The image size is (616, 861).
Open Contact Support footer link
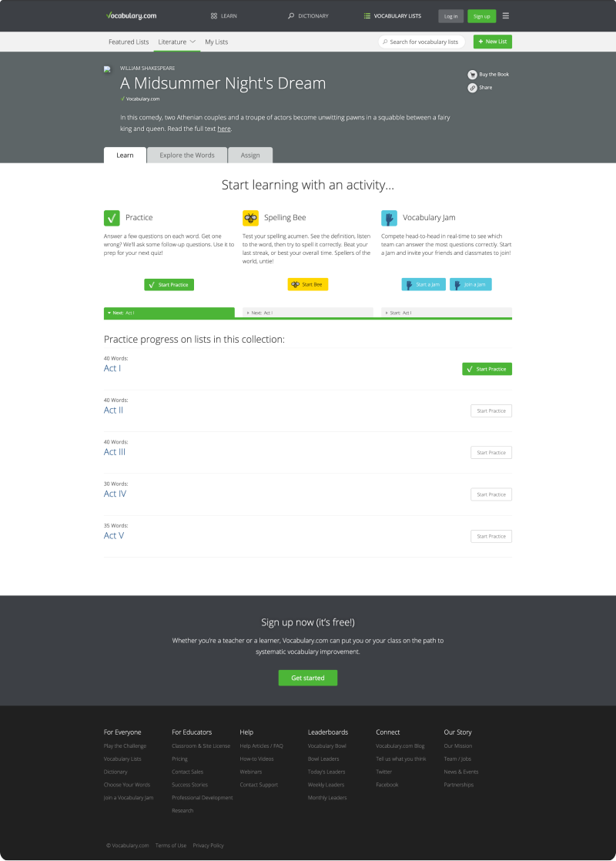pos(259,785)
